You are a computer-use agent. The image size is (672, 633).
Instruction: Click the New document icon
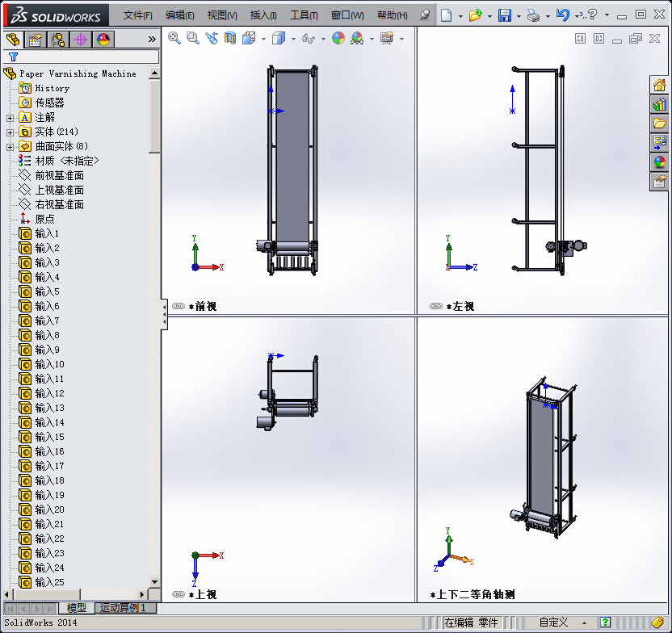point(447,15)
